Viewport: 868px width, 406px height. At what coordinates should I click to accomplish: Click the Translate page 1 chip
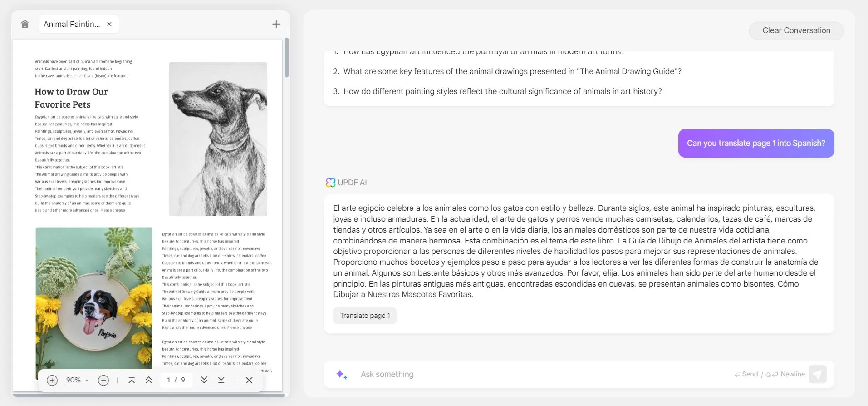point(365,316)
